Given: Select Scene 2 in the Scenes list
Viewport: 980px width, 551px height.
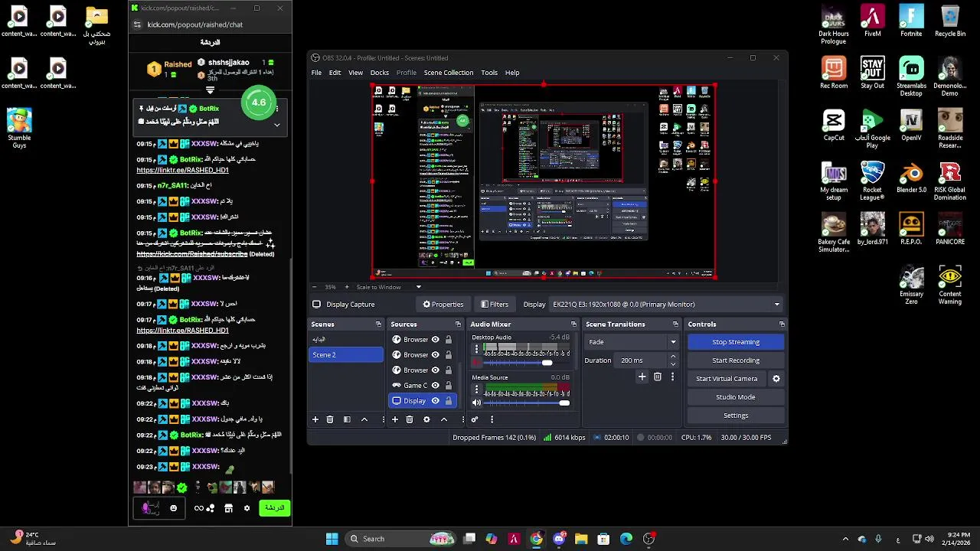Looking at the screenshot, I should 345,355.
